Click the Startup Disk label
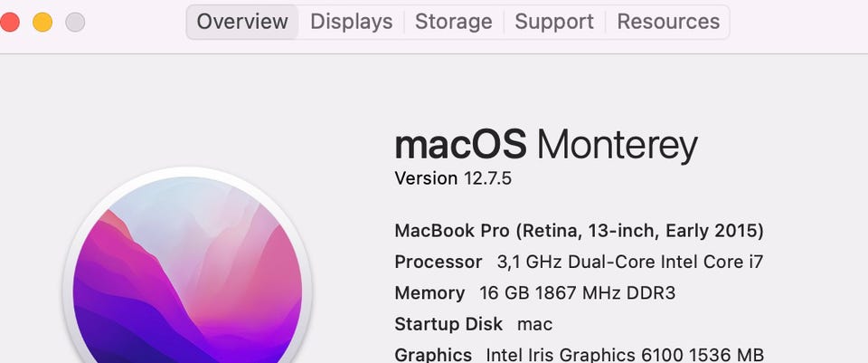The image size is (868, 363). coord(448,324)
